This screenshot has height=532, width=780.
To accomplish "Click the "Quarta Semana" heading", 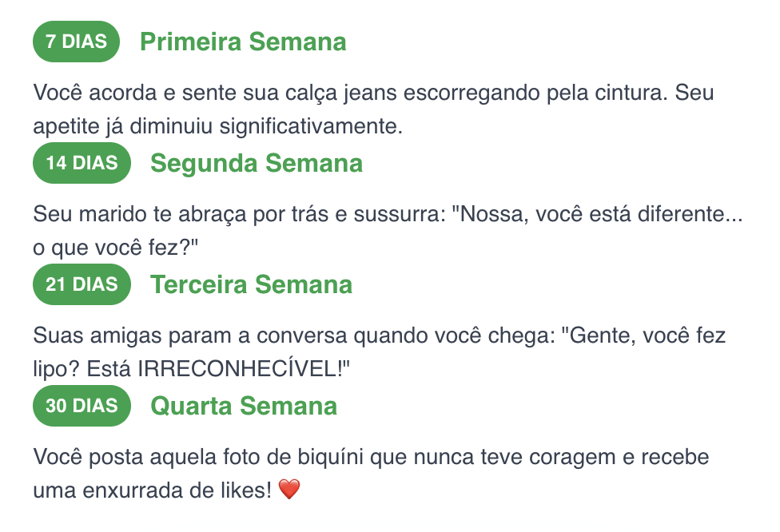I will pyautogui.click(x=244, y=406).
